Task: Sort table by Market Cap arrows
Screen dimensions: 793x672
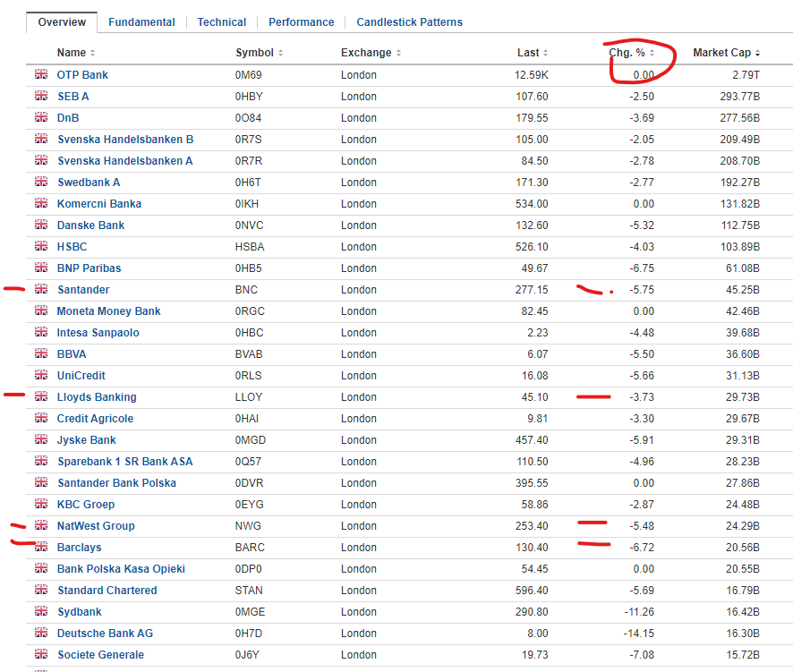Action: 757,53
